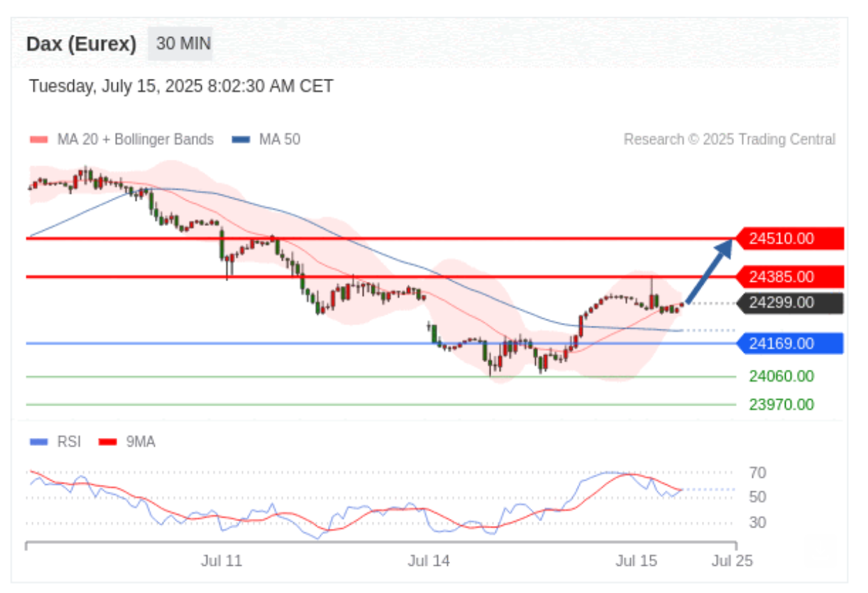Click the 23970.00 support label
The height and width of the screenshot is (593, 868).
point(781,405)
